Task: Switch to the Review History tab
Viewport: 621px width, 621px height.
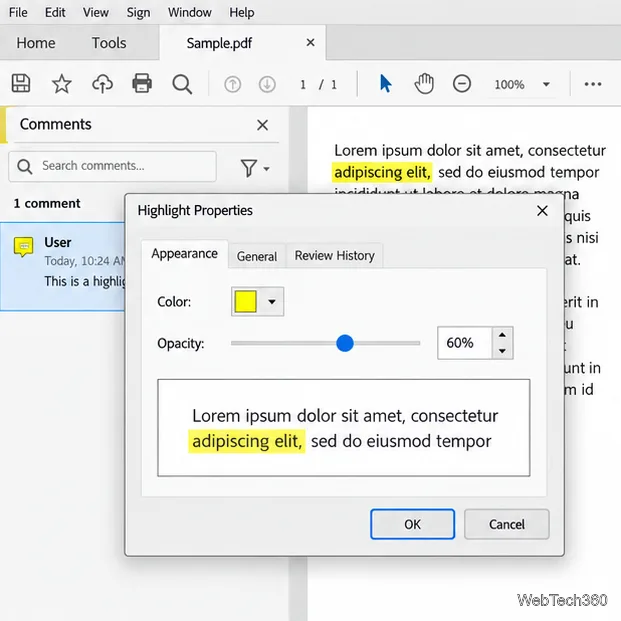Action: tap(335, 256)
